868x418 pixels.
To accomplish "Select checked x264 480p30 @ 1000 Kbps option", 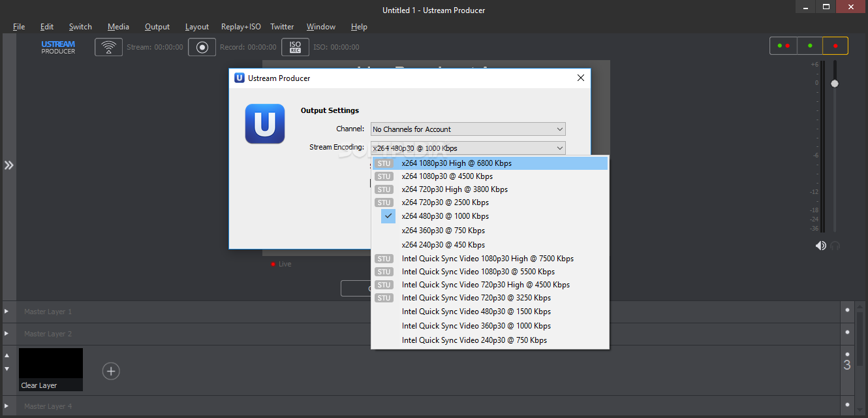I will tap(490, 216).
